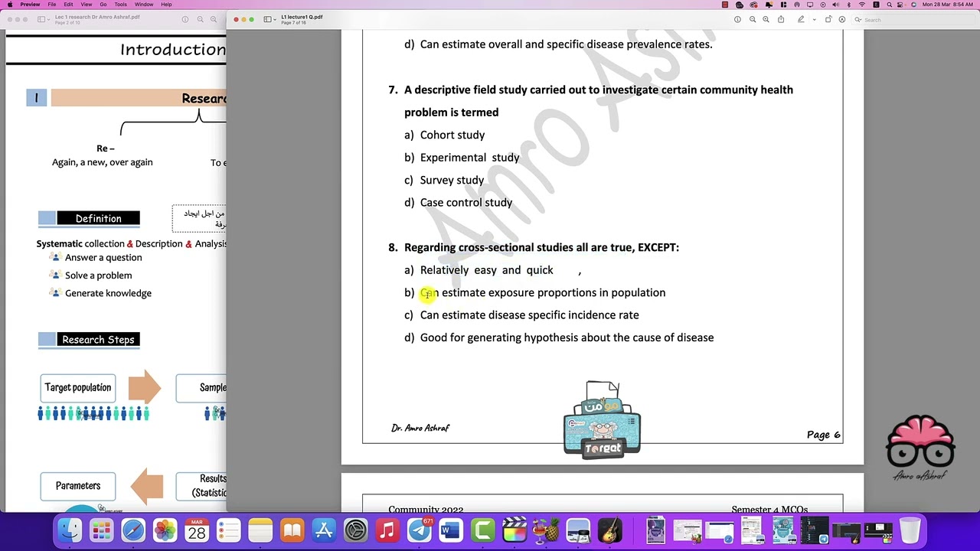Open Notes app in the Dock
980x551 pixels.
tap(260, 530)
